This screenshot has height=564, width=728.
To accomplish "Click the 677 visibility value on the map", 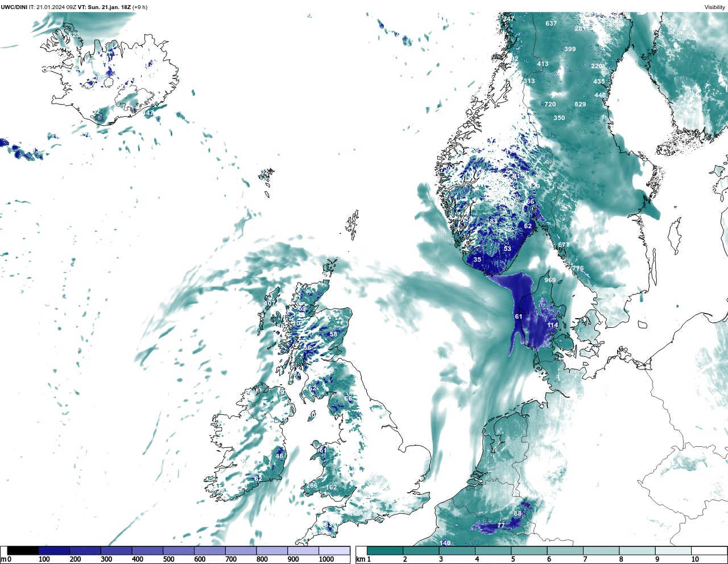I will coord(563,245).
